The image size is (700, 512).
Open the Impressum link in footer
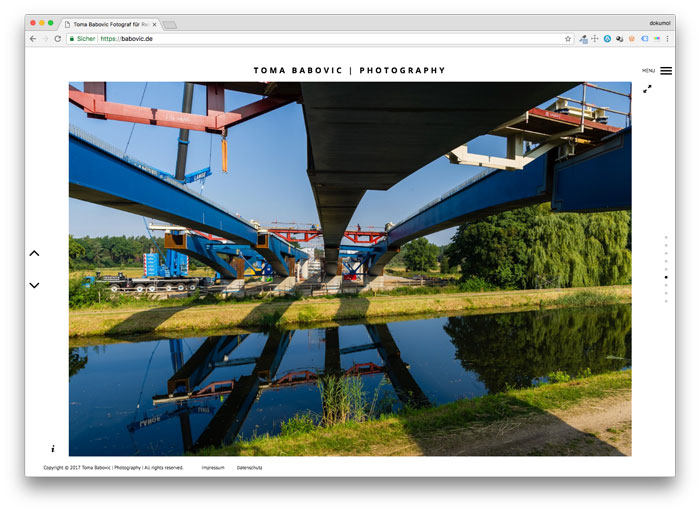coord(213,468)
